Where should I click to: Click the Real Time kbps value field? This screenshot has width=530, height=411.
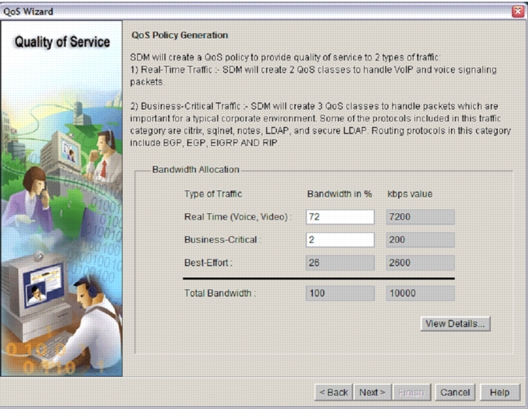tap(420, 217)
